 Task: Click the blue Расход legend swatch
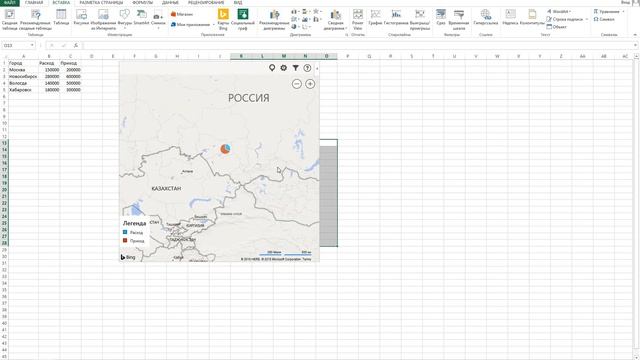[125, 232]
